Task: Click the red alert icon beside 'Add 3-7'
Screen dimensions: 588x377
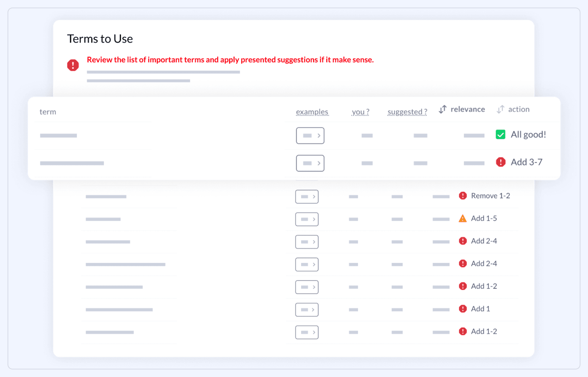Action: click(501, 162)
